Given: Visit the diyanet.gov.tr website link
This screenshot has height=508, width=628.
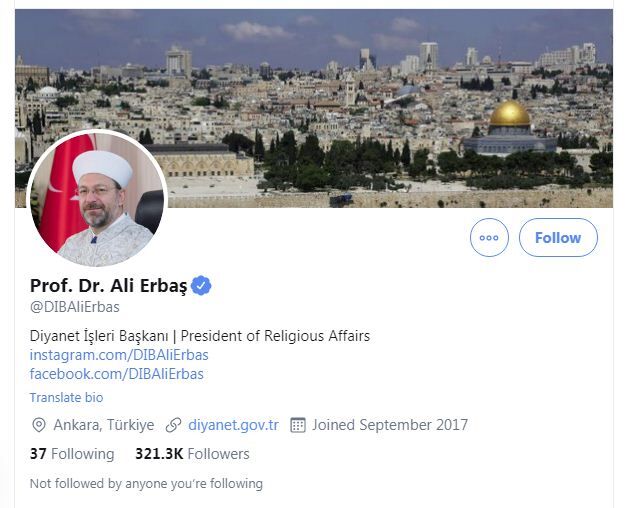Looking at the screenshot, I should tap(233, 425).
